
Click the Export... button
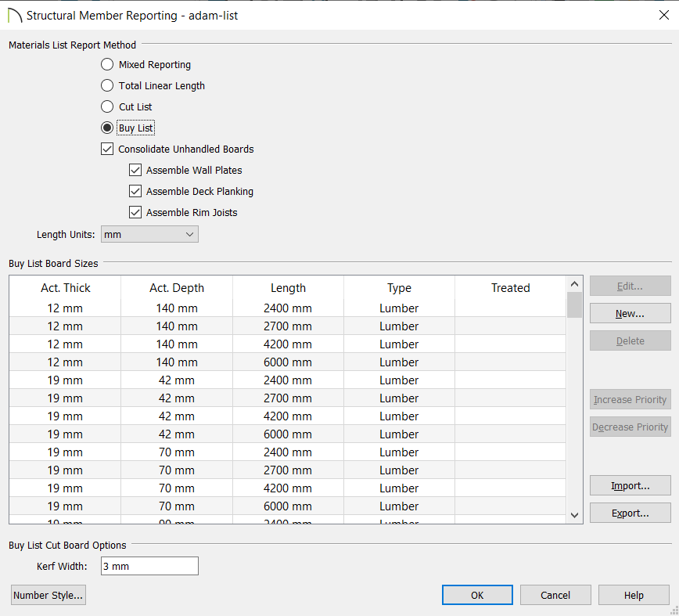630,513
